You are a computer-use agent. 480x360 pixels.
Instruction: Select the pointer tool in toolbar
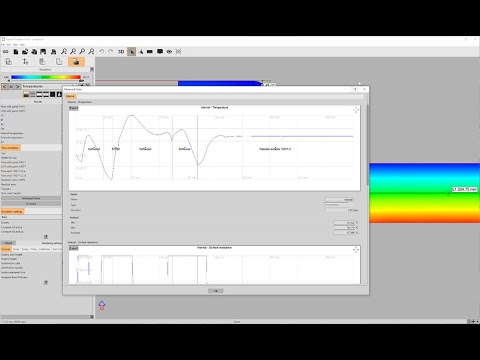[131, 52]
